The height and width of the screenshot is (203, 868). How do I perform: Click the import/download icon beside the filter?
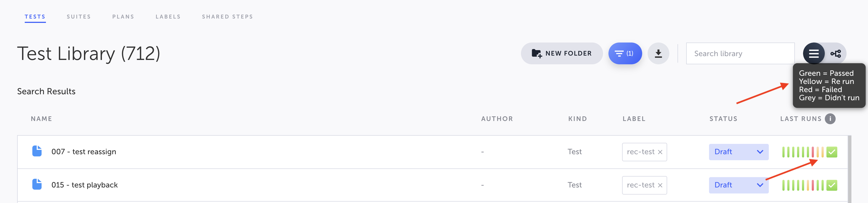(x=658, y=53)
